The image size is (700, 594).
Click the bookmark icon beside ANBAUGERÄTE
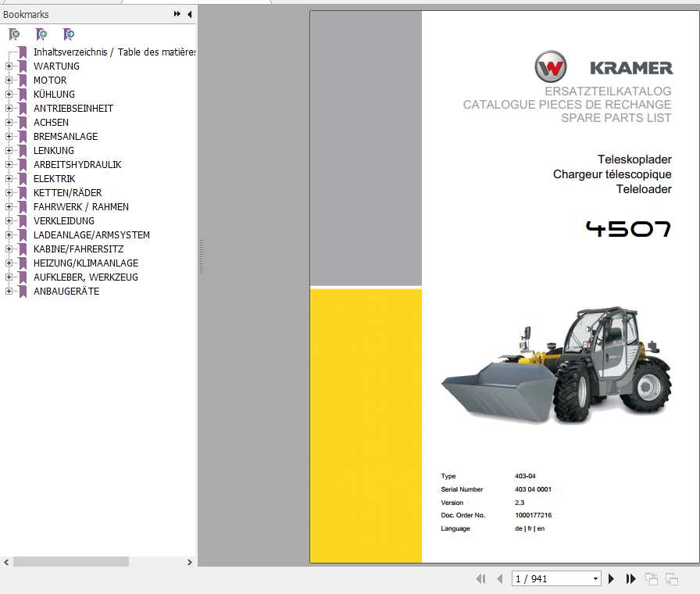pos(23,292)
